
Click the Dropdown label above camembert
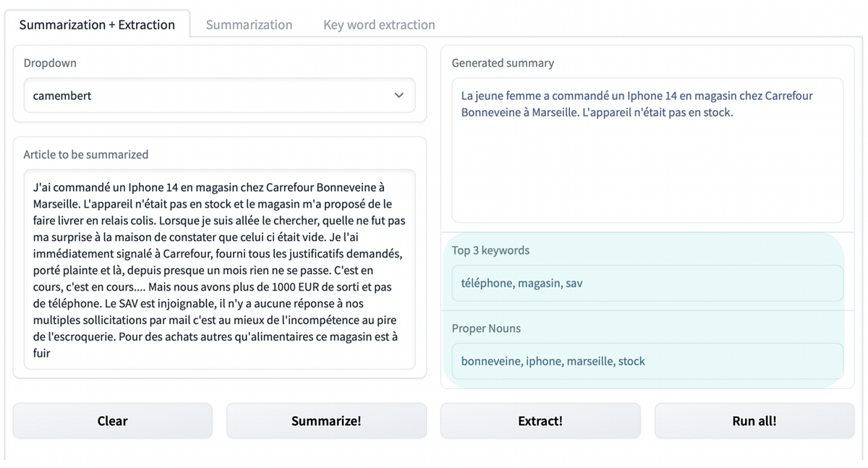tap(50, 63)
